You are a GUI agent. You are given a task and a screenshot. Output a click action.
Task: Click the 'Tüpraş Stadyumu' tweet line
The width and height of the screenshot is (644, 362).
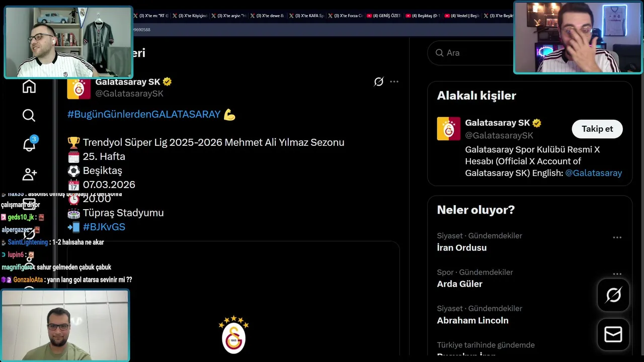coord(123,213)
